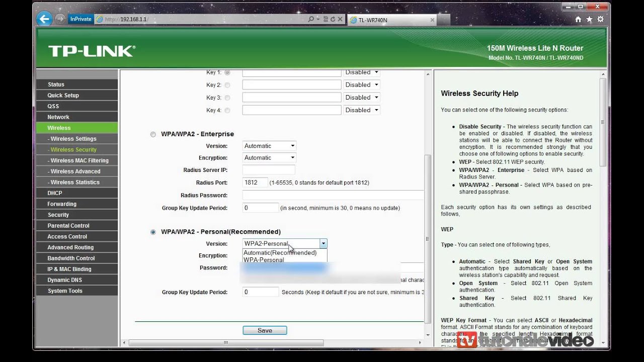Click the Radius Server IP field
The height and width of the screenshot is (362, 644).
point(269,170)
